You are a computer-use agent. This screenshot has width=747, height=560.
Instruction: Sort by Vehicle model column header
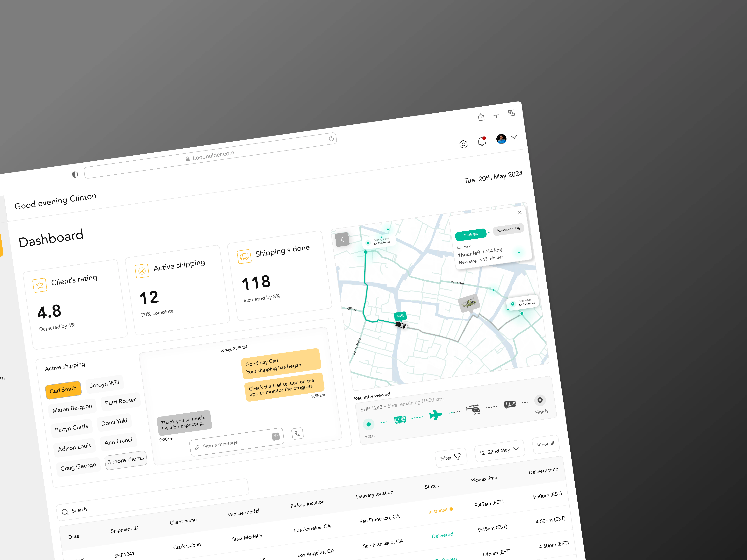tap(243, 513)
